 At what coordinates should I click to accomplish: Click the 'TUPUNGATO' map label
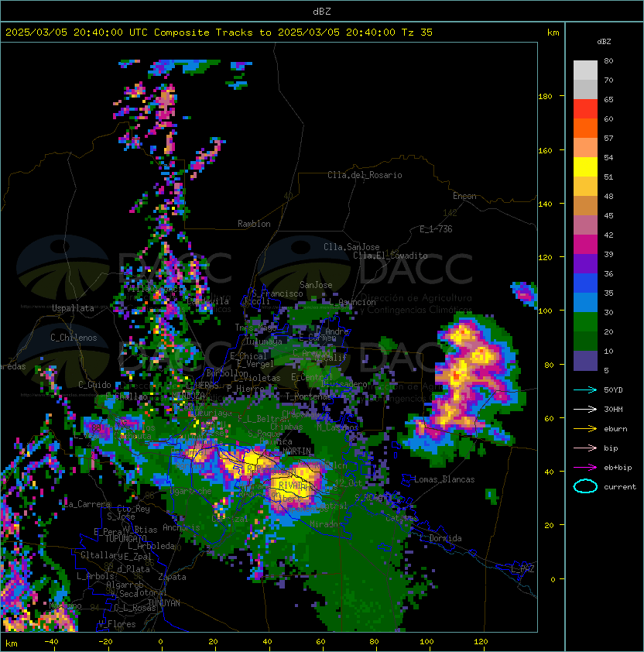coord(125,538)
